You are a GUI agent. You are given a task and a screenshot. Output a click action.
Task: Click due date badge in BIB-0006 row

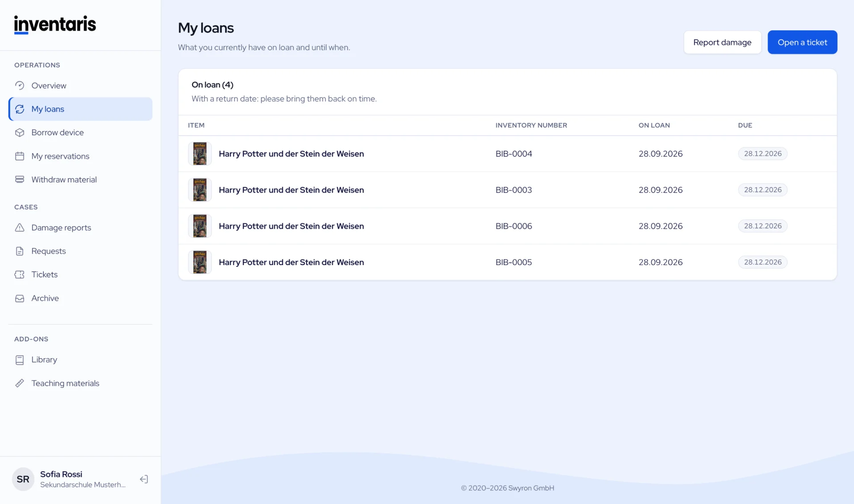763,226
